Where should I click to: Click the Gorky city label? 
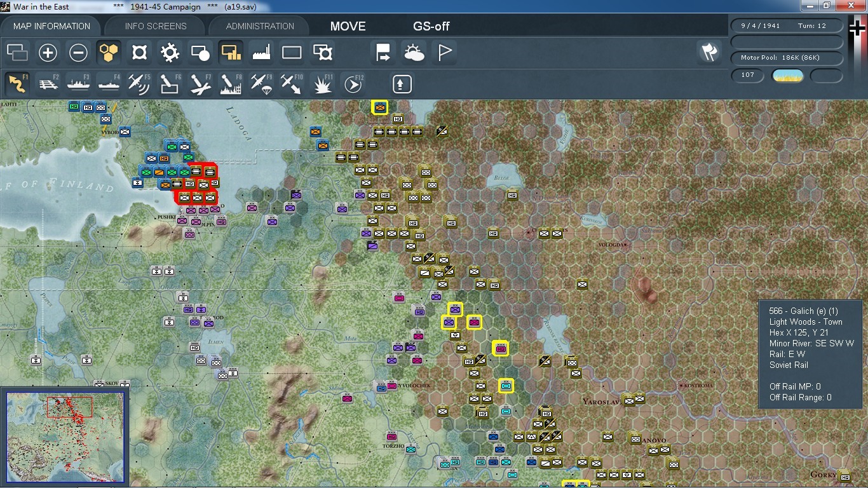tap(825, 475)
